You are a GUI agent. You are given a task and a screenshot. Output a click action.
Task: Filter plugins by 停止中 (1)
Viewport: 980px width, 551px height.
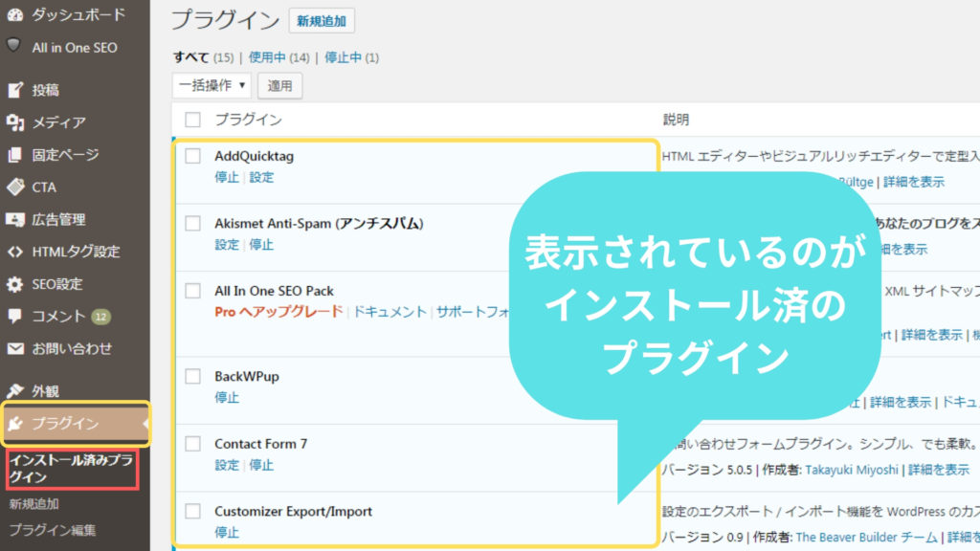click(351, 57)
